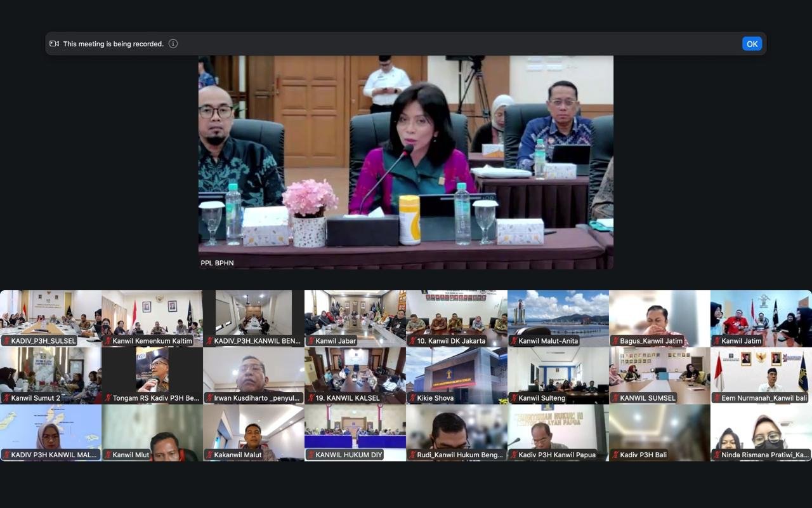Screen dimensions: 812x508
Task: Click the camera recording icon in the banner
Action: (55, 44)
